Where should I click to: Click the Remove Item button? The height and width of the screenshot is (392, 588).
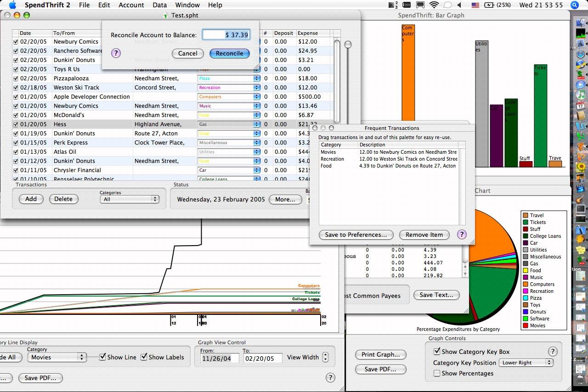click(x=424, y=235)
